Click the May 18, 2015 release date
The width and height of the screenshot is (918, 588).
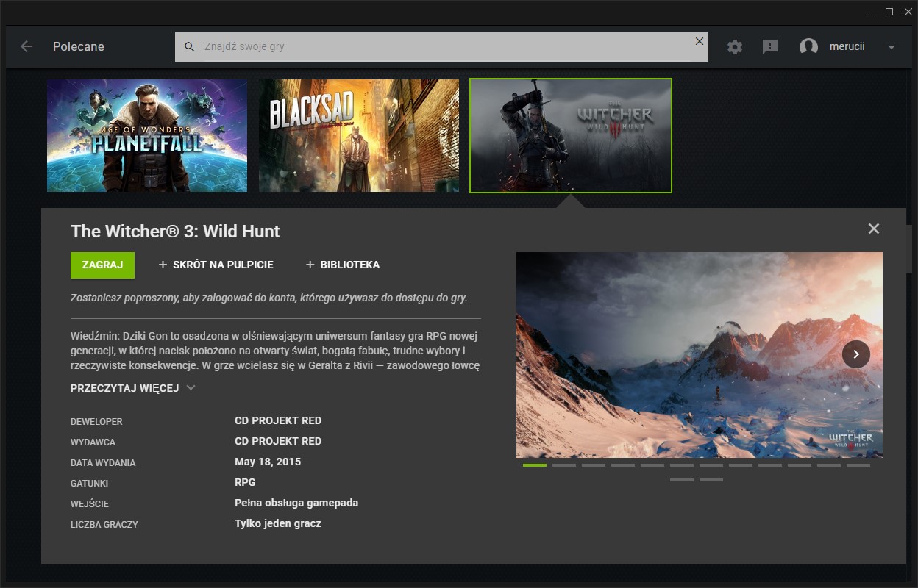268,462
